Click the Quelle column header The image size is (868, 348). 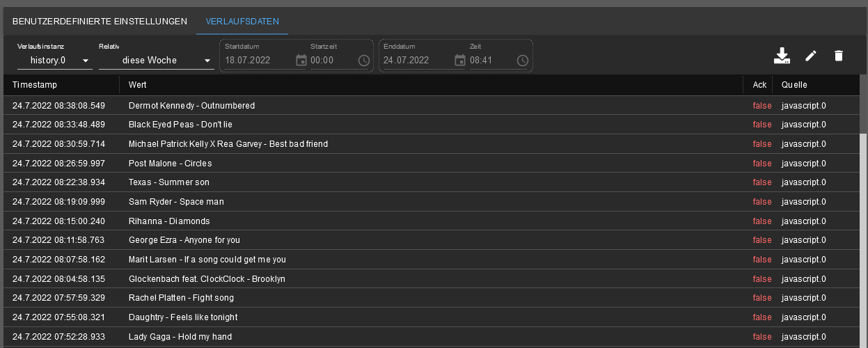click(x=794, y=85)
